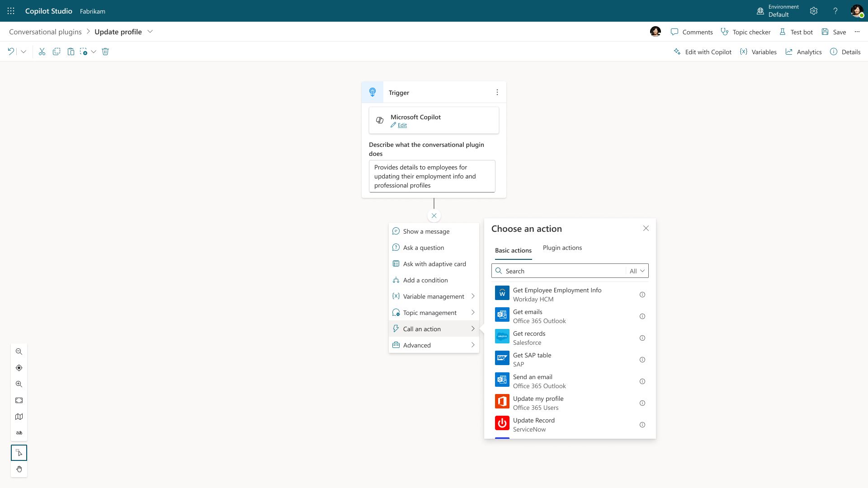Screen dimensions: 868x488
Task: Select the hand pan tool
Action: click(19, 469)
